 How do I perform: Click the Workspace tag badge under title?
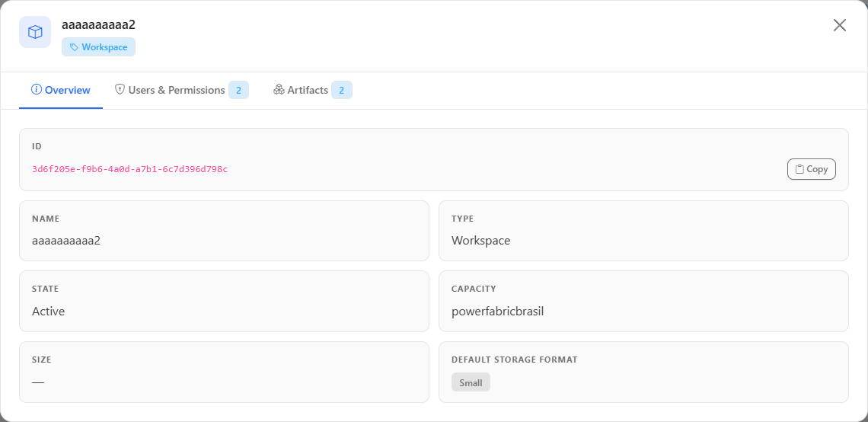point(98,47)
